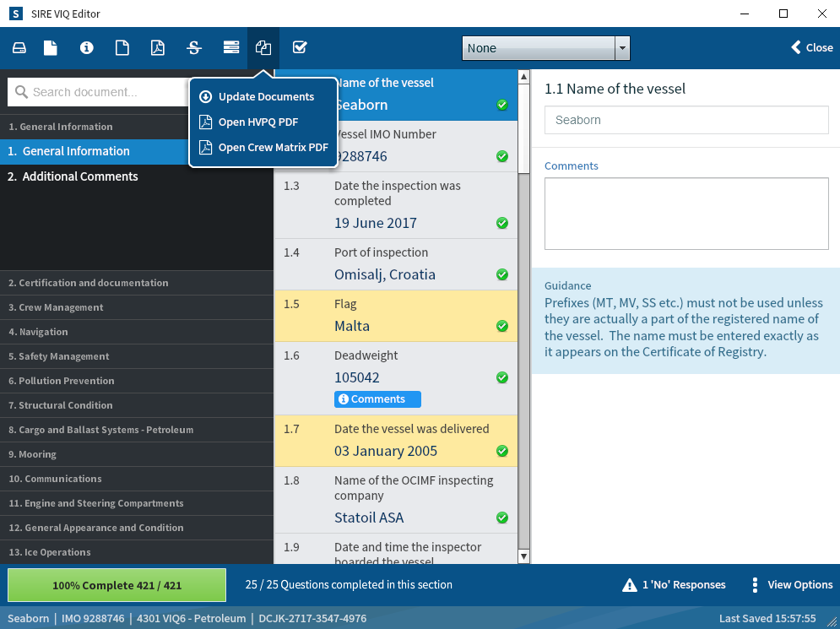
Task: Expand chapter 8. Cargo and Ballast Systems - Petroleum
Action: click(x=137, y=430)
